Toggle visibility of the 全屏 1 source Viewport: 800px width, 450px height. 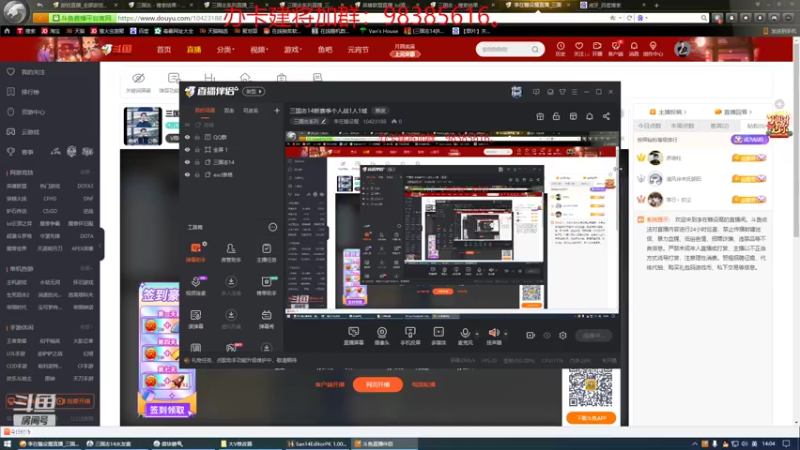187,149
